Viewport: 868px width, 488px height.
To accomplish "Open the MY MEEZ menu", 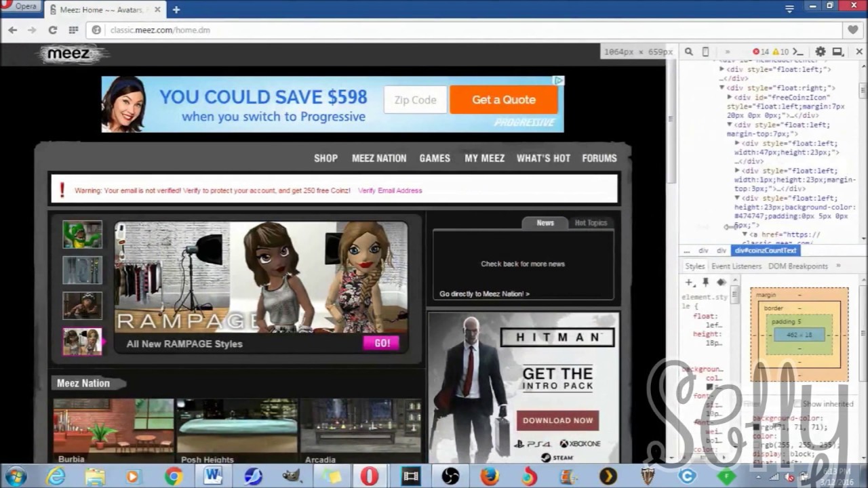I will 484,158.
